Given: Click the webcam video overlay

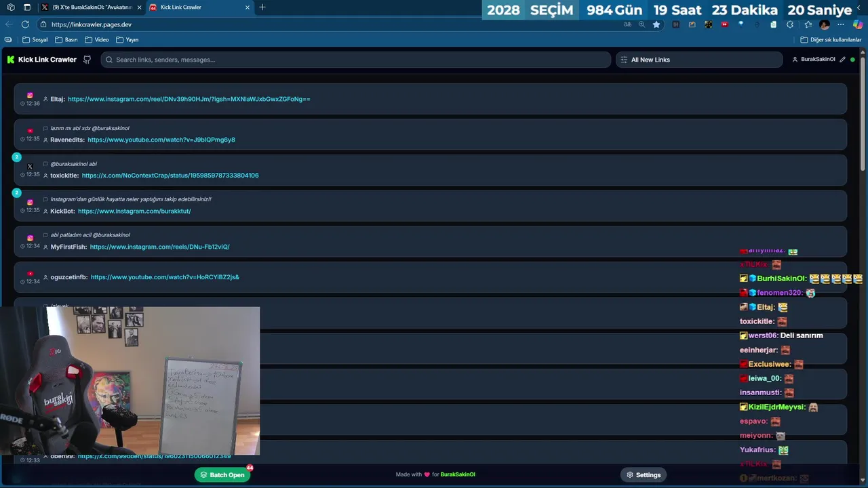Looking at the screenshot, I should [x=130, y=381].
